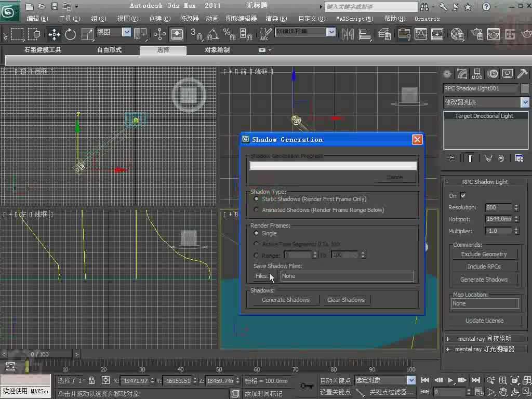Toggle Auto Key button

tap(335, 381)
